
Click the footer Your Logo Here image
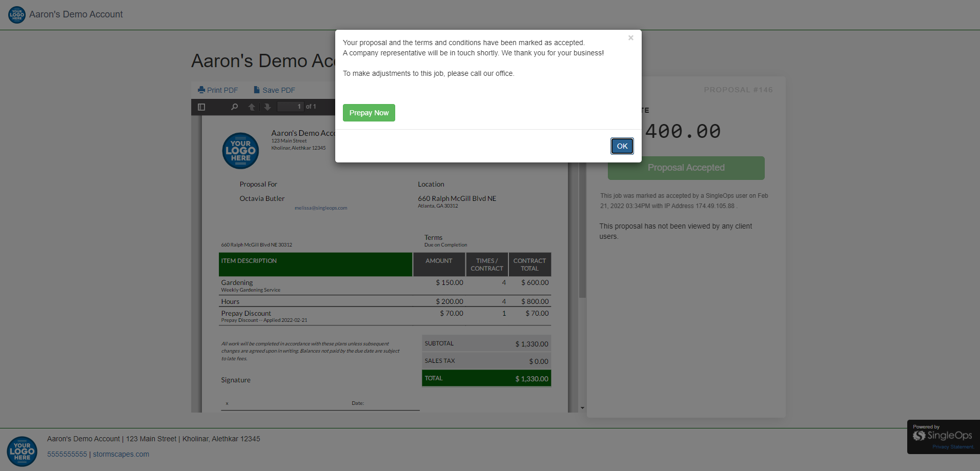click(x=22, y=452)
